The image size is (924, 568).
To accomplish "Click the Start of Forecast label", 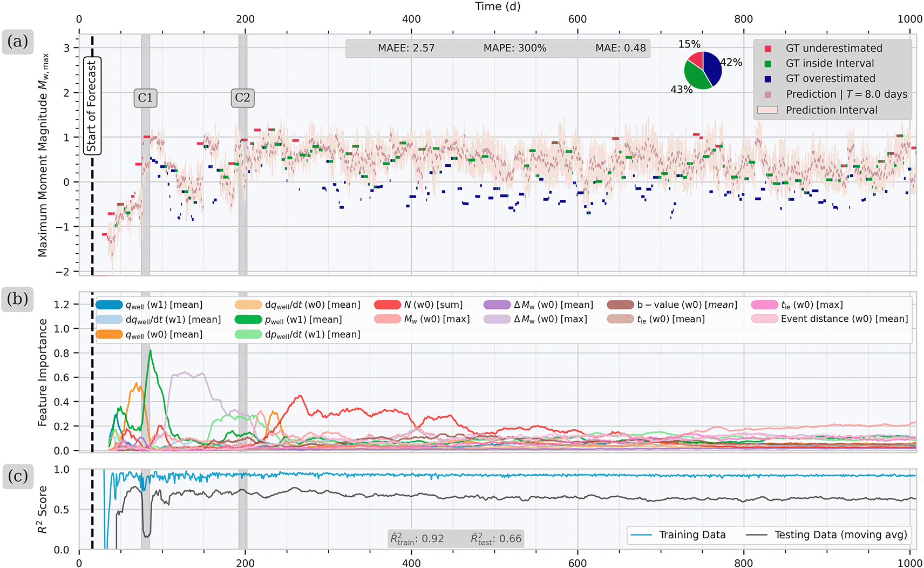I will point(92,106).
